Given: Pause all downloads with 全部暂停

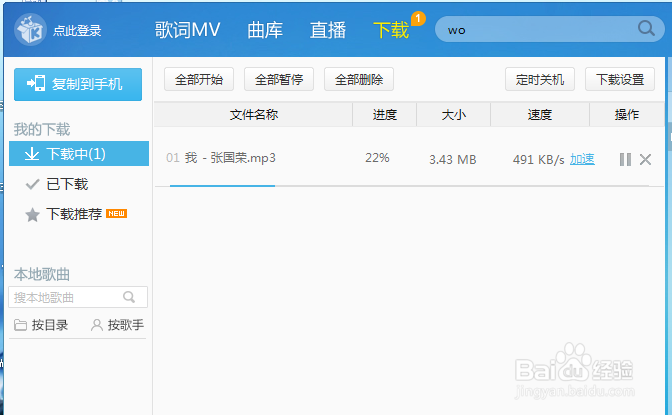Looking at the screenshot, I should point(279,79).
